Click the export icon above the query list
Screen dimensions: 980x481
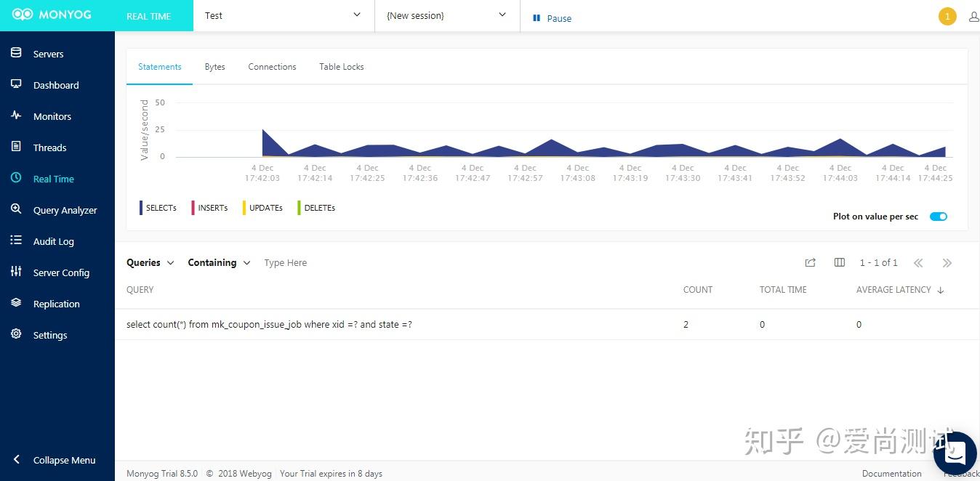[x=810, y=262]
